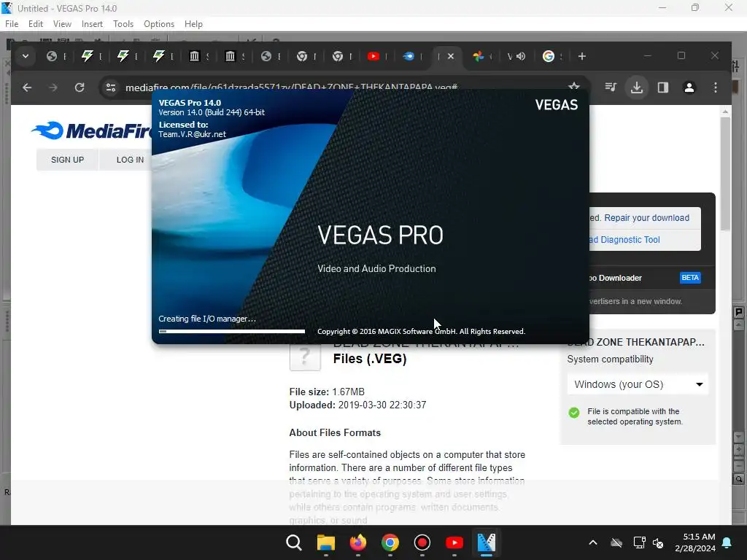
Task: Open the Edit menu in VEGAS Pro
Action: pos(35,24)
